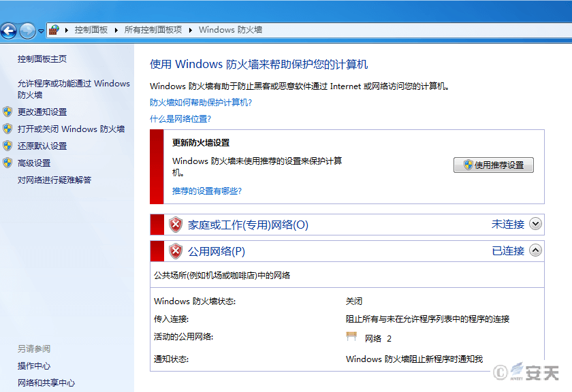Screen dimensions: 572x392
Task: Expand dropdown arrow before 控制面板 breadcrumb
Action: [67, 30]
